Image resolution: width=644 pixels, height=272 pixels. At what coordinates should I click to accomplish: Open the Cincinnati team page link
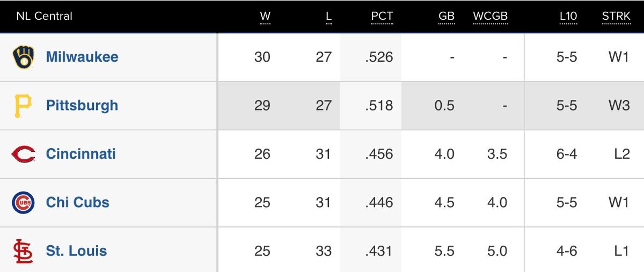click(81, 154)
